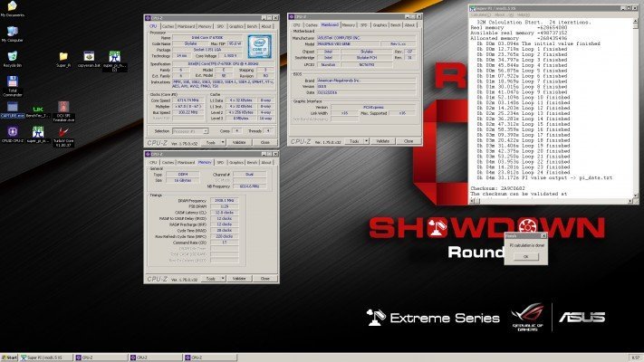Click the Close button in CPU-Z Memory window
Image resolution: width=644 pixels, height=362 pixels.
[264, 278]
